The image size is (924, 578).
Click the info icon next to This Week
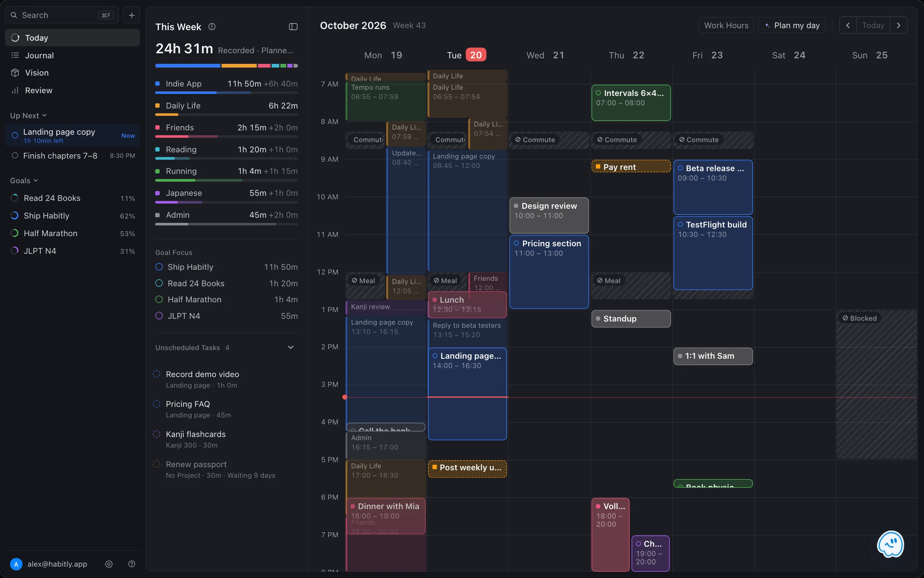pyautogui.click(x=212, y=27)
